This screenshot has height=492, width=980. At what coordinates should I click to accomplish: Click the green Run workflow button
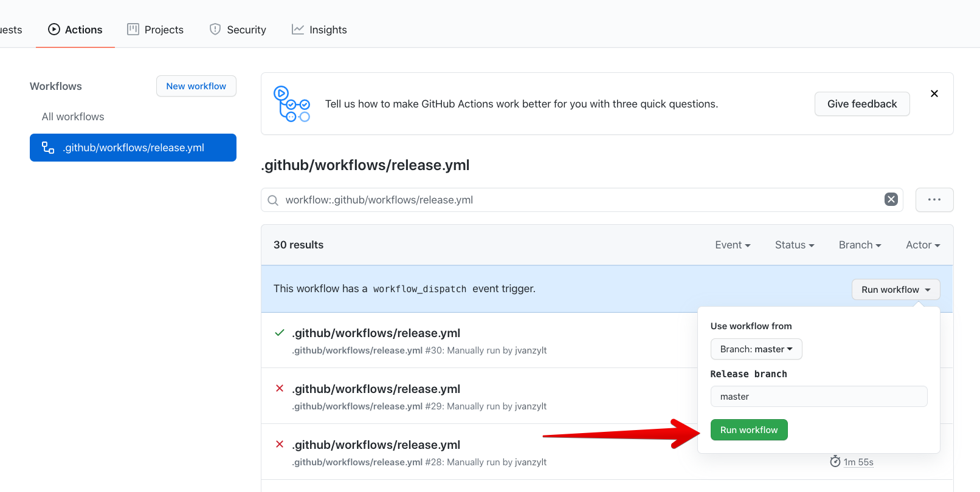click(x=749, y=430)
